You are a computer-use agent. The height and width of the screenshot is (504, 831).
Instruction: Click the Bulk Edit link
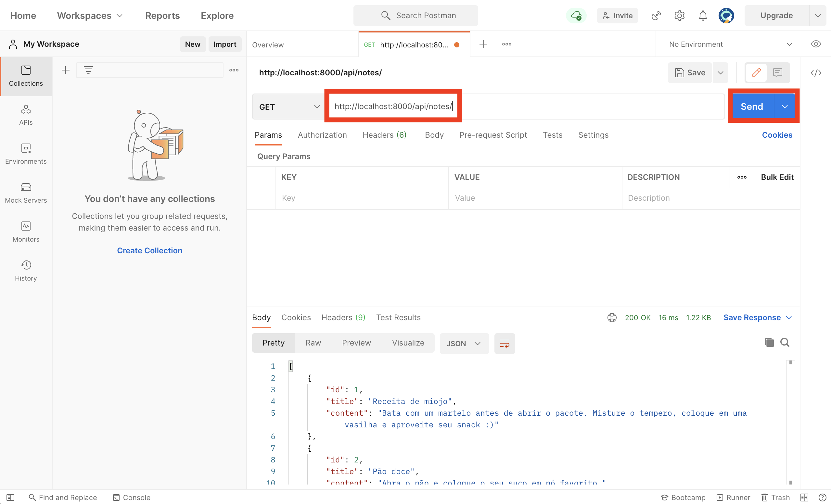[x=777, y=177]
